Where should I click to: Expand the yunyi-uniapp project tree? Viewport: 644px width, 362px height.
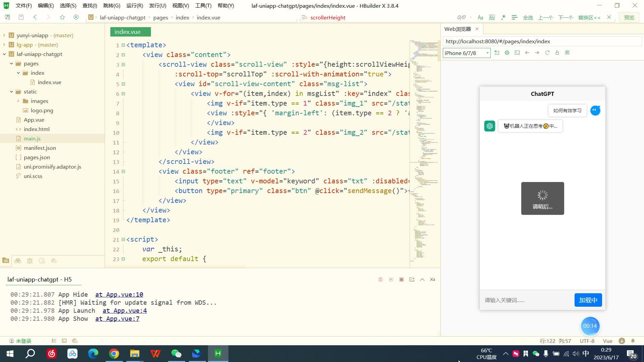(4, 35)
